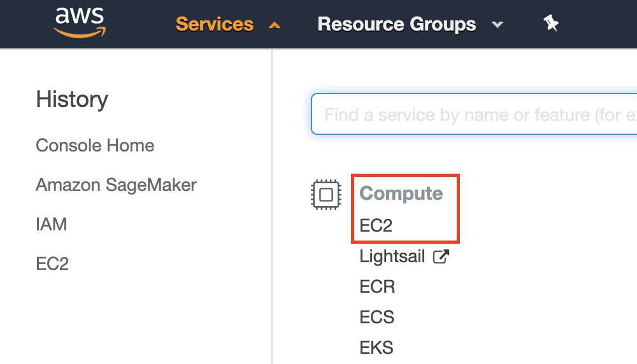Select IAM in the History list
This screenshot has height=364, width=637.
pyautogui.click(x=52, y=225)
